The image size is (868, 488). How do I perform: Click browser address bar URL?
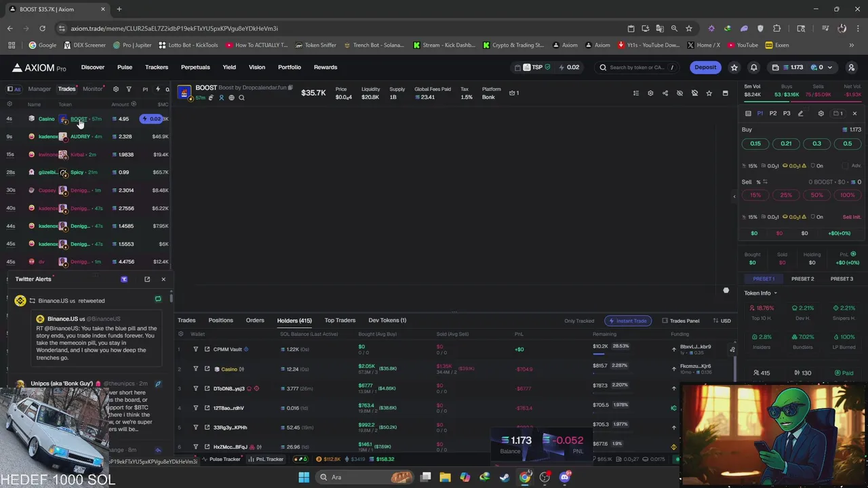click(x=174, y=28)
